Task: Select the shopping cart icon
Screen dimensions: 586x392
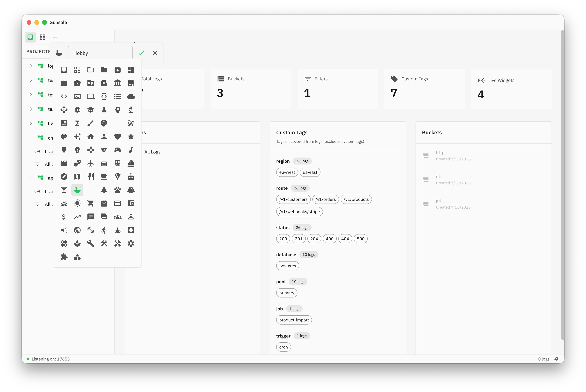Action: point(91,204)
